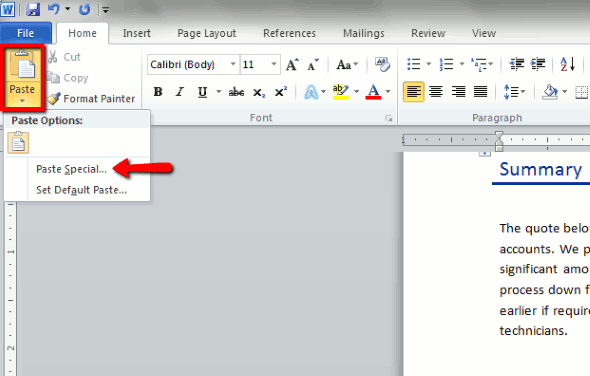Center the text
This screenshot has height=376, width=590.
click(436, 92)
